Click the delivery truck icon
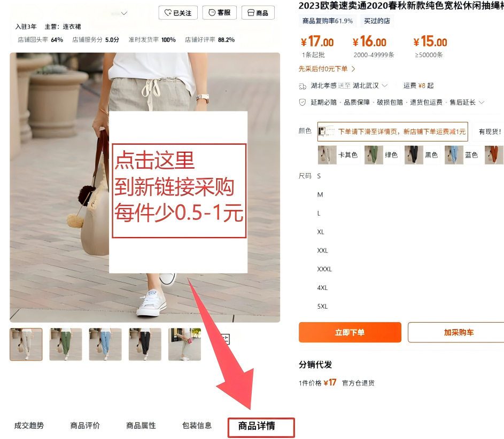504x439 pixels. 303,86
